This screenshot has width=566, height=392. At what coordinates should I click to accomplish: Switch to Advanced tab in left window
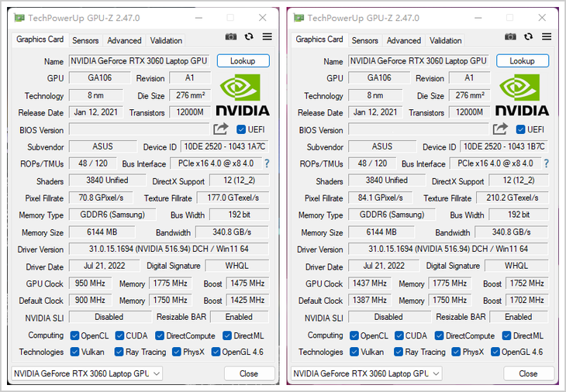124,40
